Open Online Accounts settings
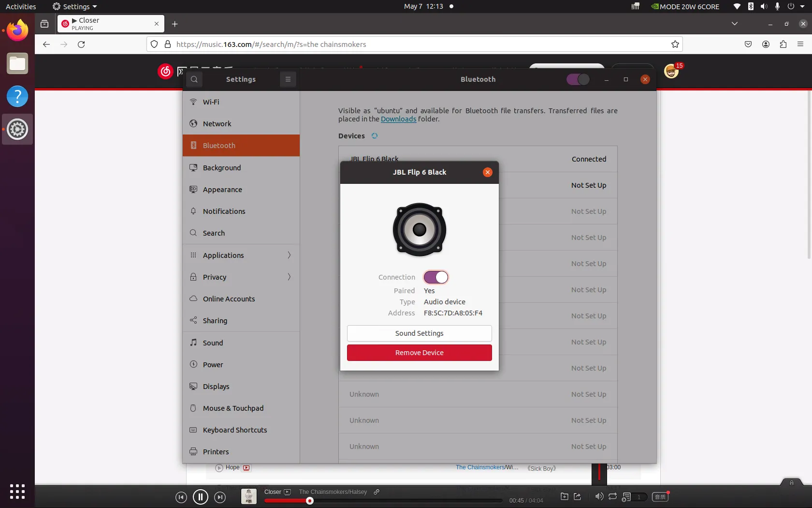The width and height of the screenshot is (812, 508). click(x=241, y=299)
